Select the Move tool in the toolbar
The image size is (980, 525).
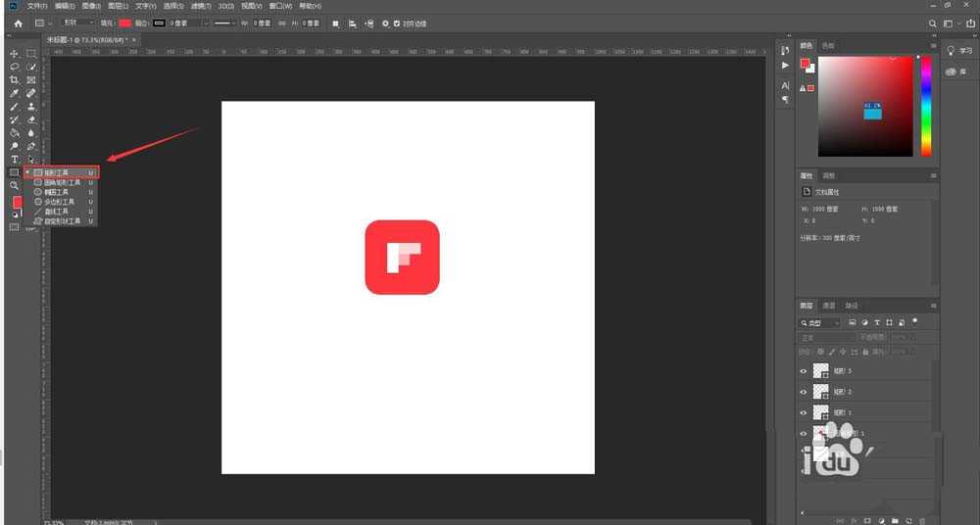[x=15, y=54]
